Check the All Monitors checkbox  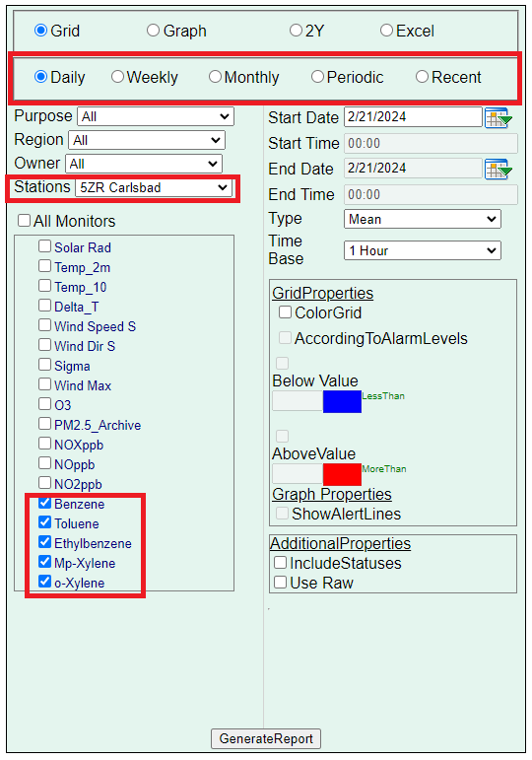pyautogui.click(x=24, y=221)
